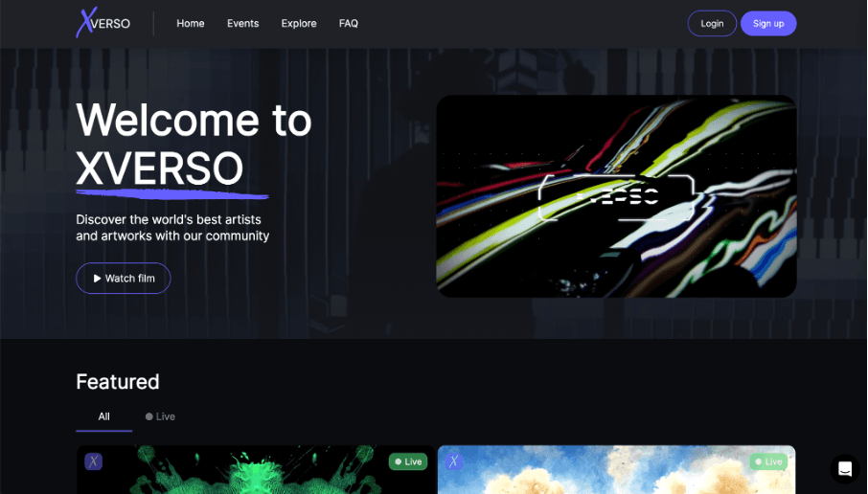Open the FAQ page

348,23
